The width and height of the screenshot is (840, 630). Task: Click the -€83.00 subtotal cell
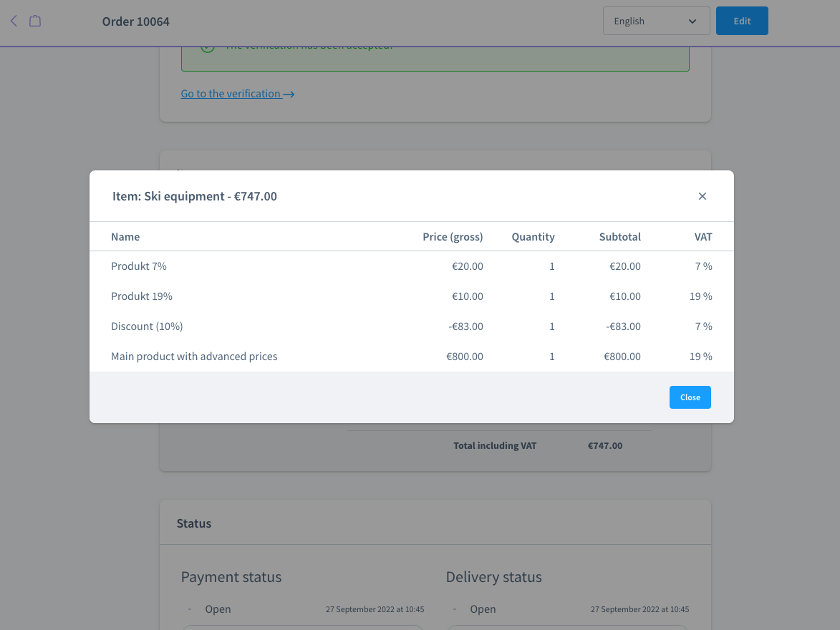coord(624,326)
